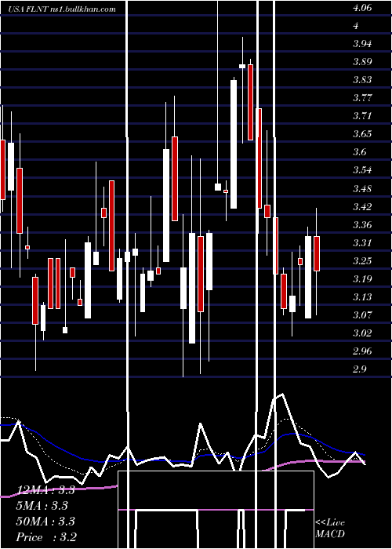Select the 3.02 price level label
This screenshot has width=392, height=549.
[x=362, y=333]
